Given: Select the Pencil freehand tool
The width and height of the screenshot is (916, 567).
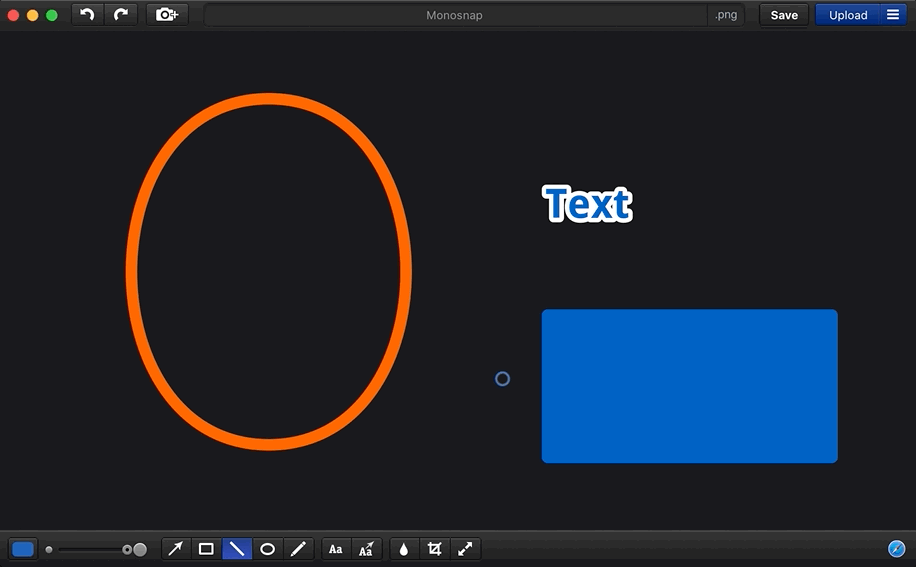Looking at the screenshot, I should click(299, 549).
